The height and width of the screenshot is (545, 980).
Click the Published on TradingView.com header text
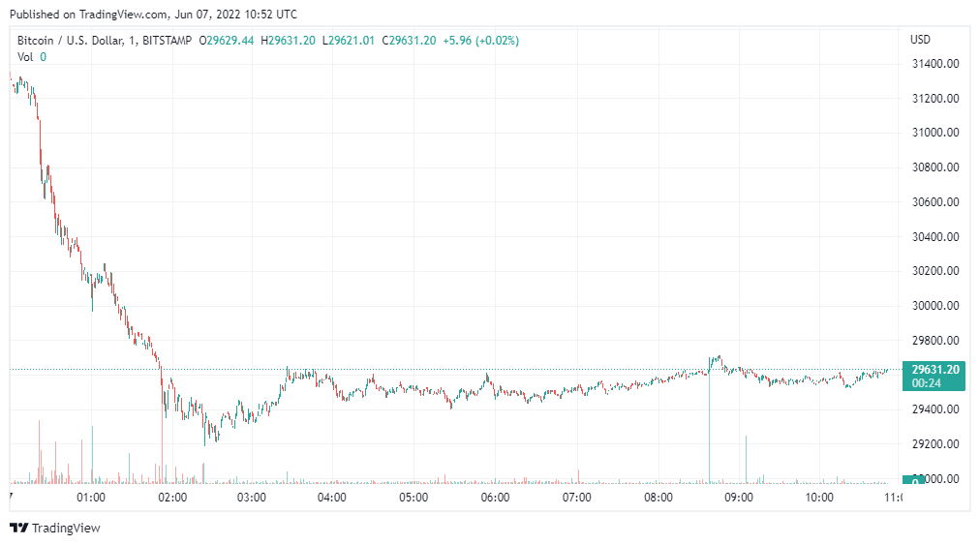(152, 15)
